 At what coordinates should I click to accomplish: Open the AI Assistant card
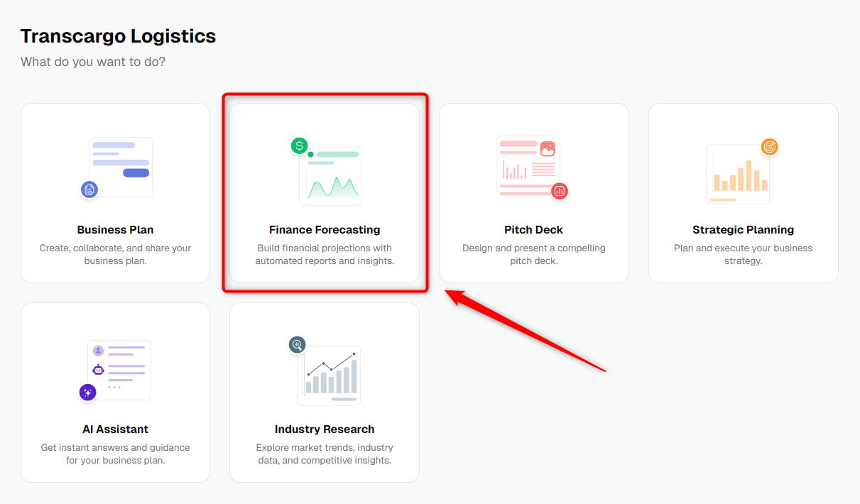point(115,393)
